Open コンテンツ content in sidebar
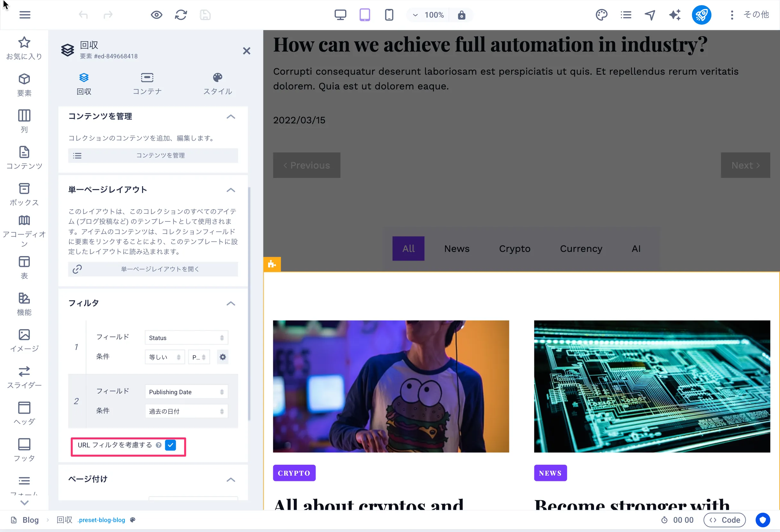The height and width of the screenshot is (532, 780). click(24, 158)
